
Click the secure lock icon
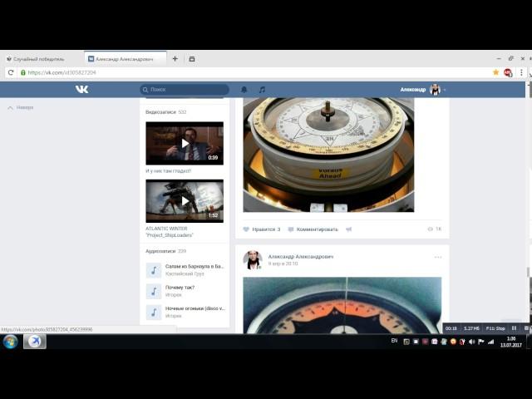23,72
